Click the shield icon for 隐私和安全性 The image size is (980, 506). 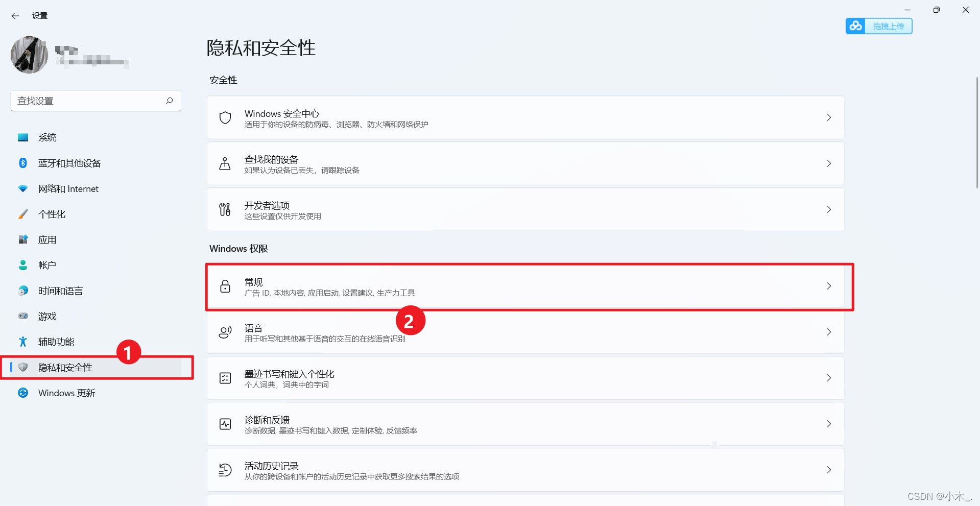23,367
